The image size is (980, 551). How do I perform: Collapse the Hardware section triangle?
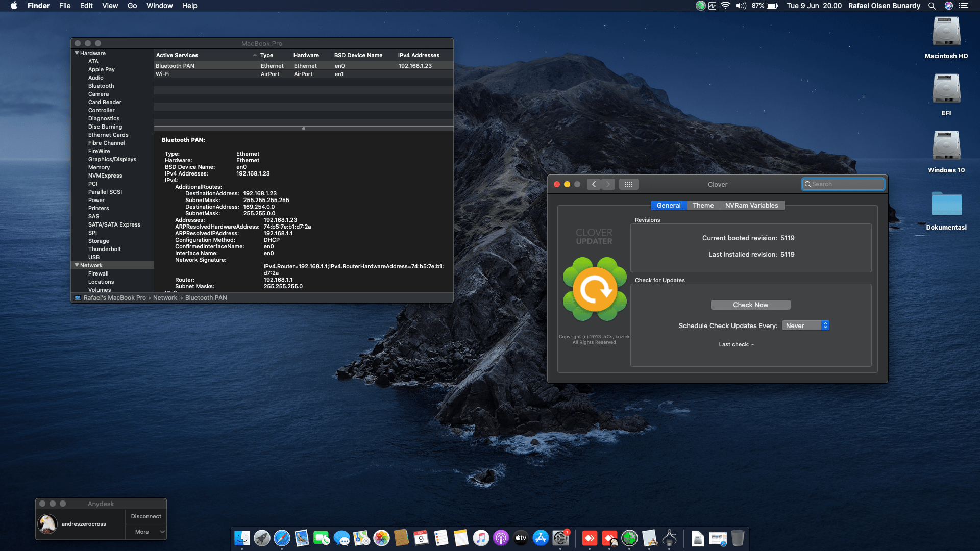pos(77,53)
